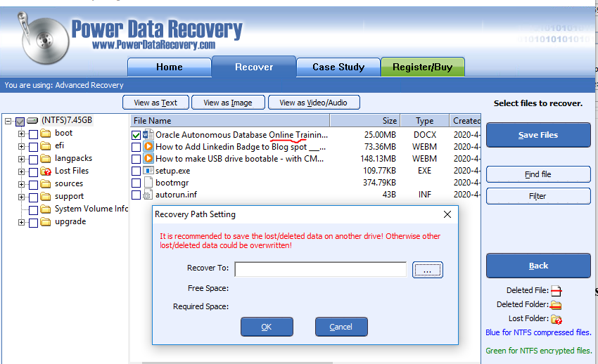Click the autorun.inf gear file icon
Screen dimensions: 598x364
coord(147,195)
